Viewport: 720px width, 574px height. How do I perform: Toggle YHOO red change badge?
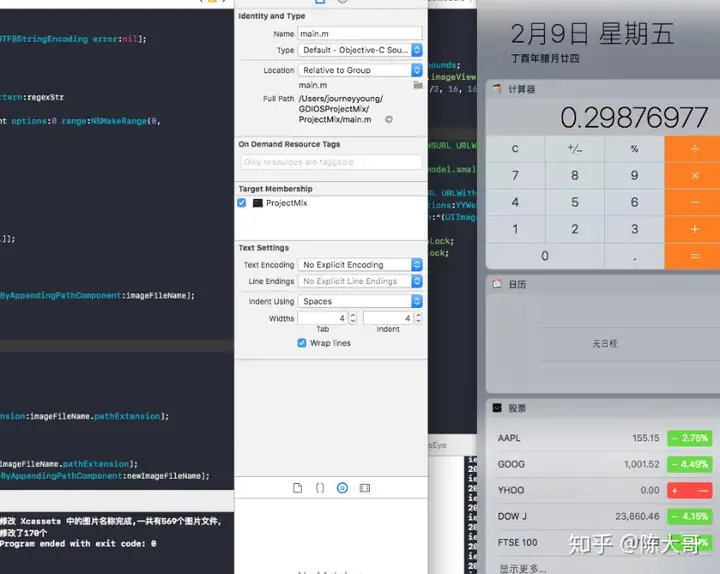pos(690,490)
